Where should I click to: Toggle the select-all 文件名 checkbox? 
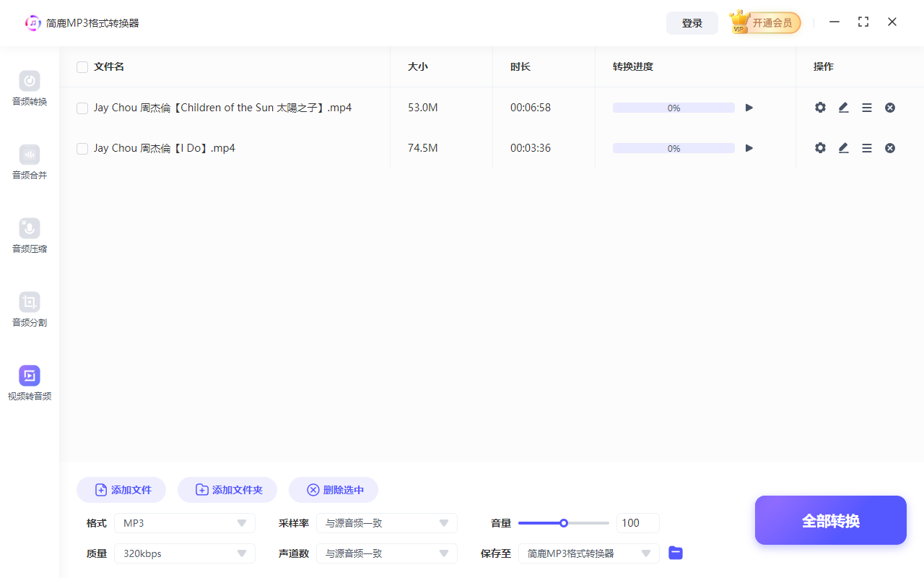82,67
